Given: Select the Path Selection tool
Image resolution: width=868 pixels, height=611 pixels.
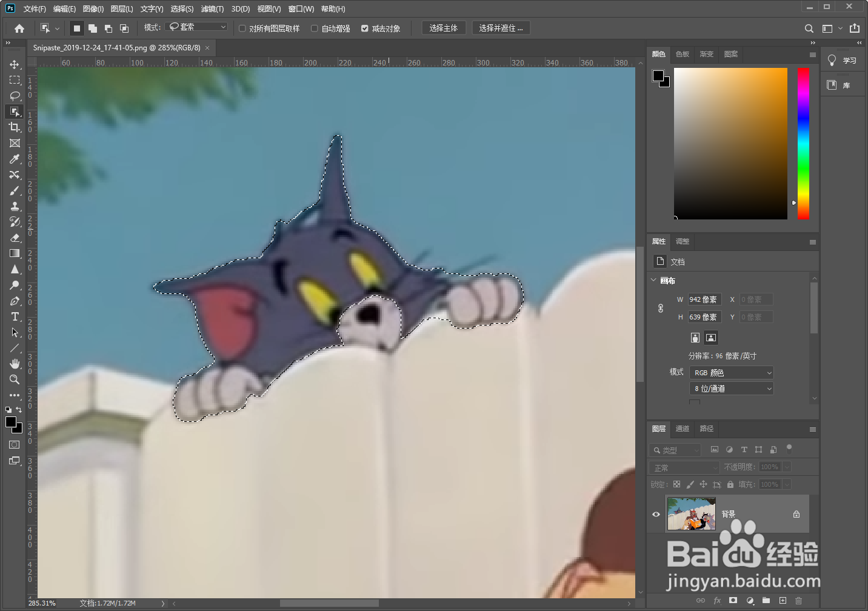Looking at the screenshot, I should pyautogui.click(x=15, y=332).
